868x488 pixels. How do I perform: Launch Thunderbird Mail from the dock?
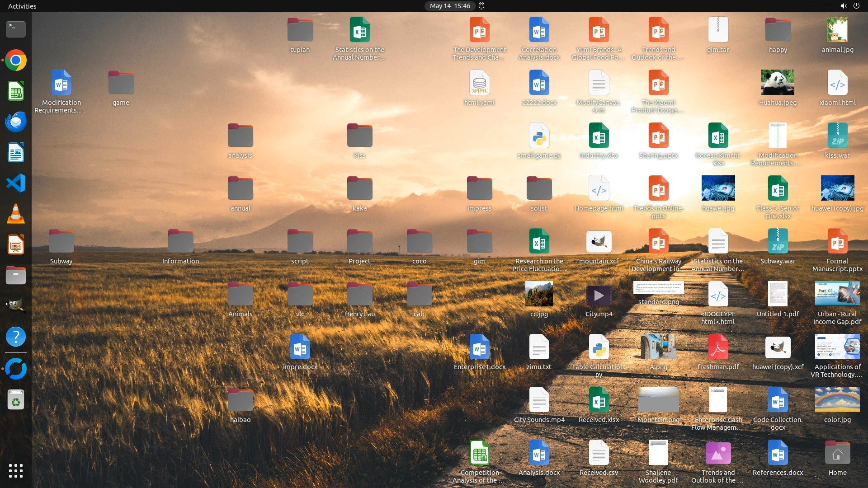(16, 122)
